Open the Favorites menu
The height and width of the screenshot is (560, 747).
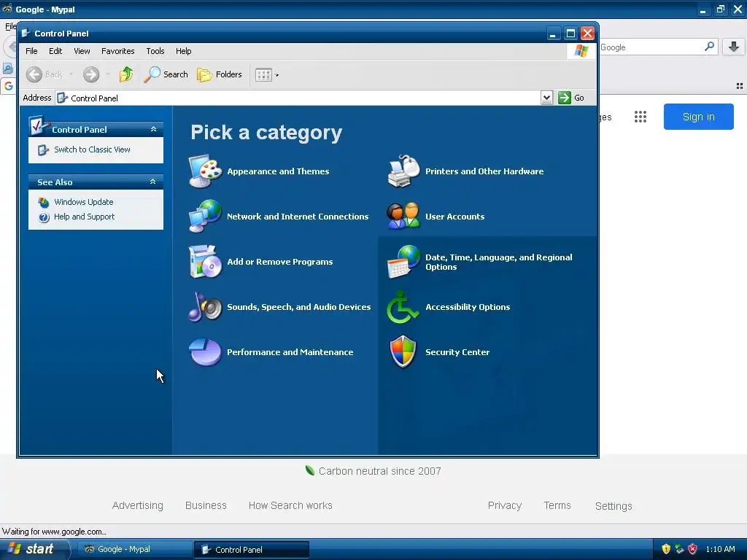point(117,51)
